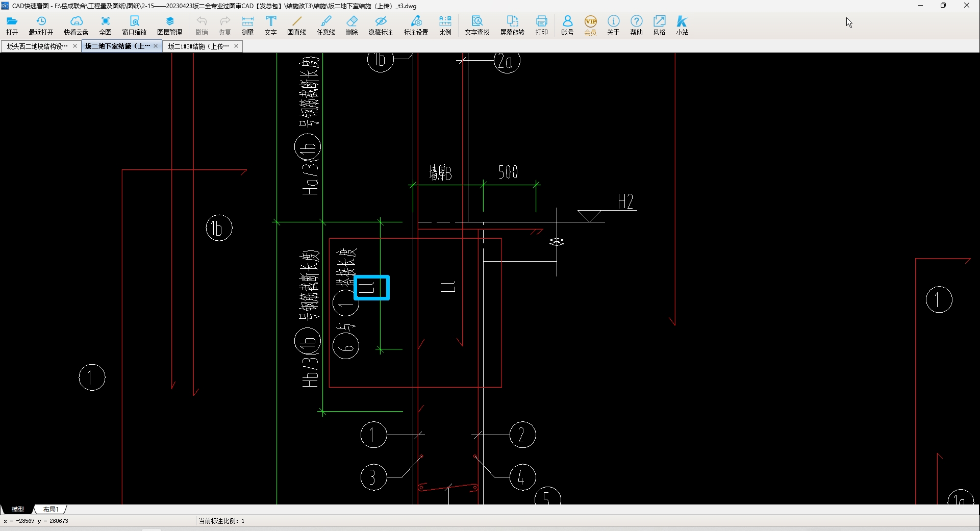Toggle 隐藏标注 hide annotations
Image resolution: width=980 pixels, height=531 pixels.
[381, 26]
